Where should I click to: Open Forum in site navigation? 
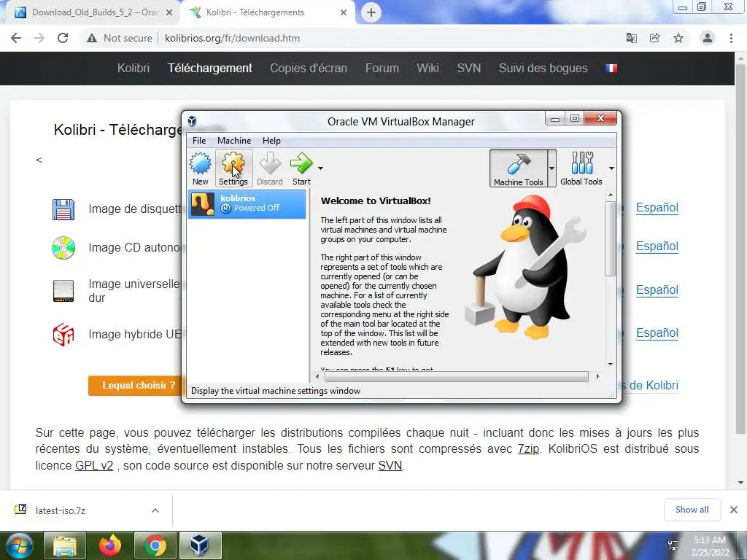point(382,68)
